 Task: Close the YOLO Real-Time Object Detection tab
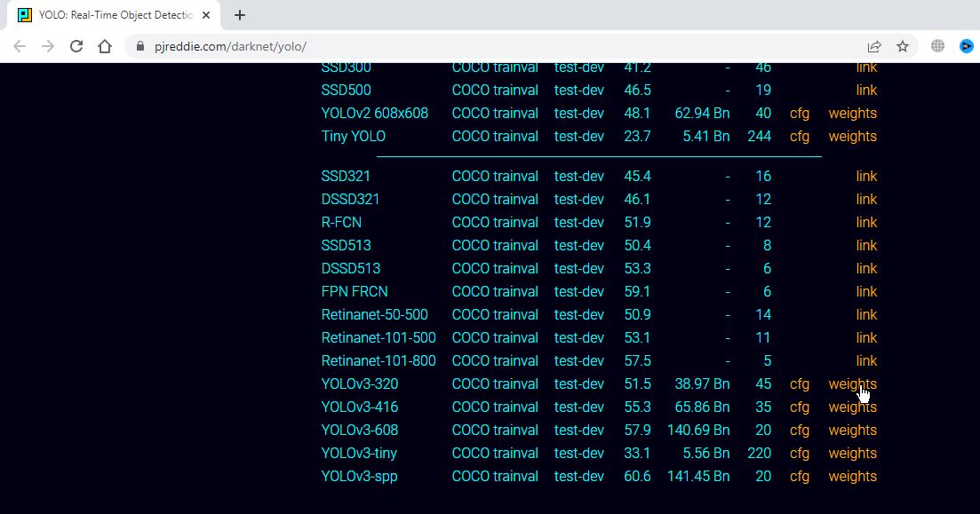206,15
